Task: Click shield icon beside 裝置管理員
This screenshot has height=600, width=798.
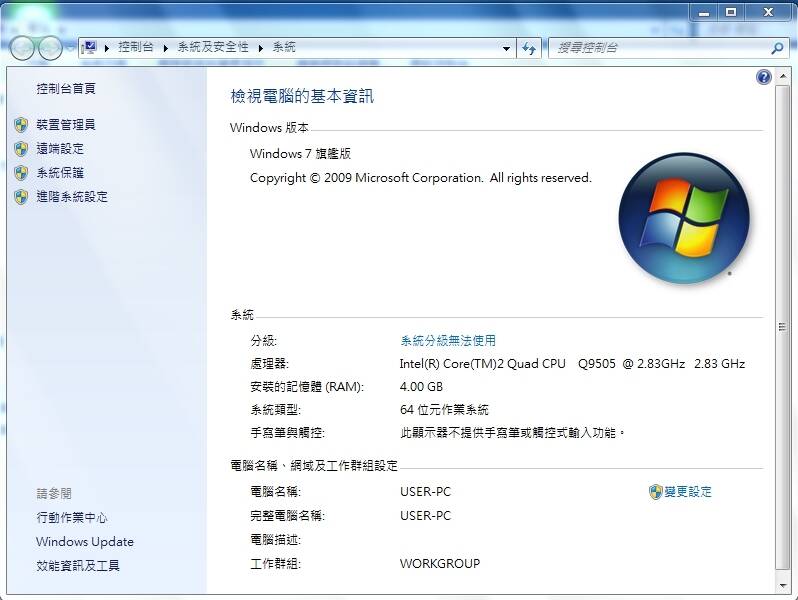Action: pos(21,125)
